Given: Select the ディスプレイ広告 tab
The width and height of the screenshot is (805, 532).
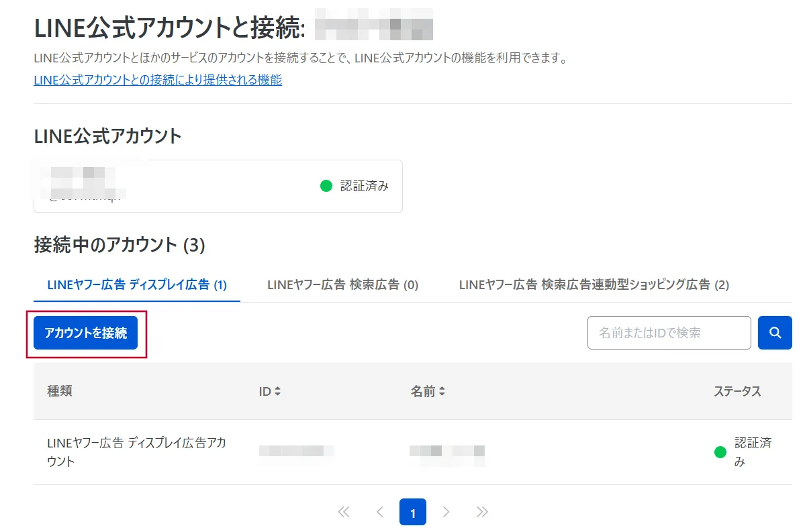Looking at the screenshot, I should point(135,284).
